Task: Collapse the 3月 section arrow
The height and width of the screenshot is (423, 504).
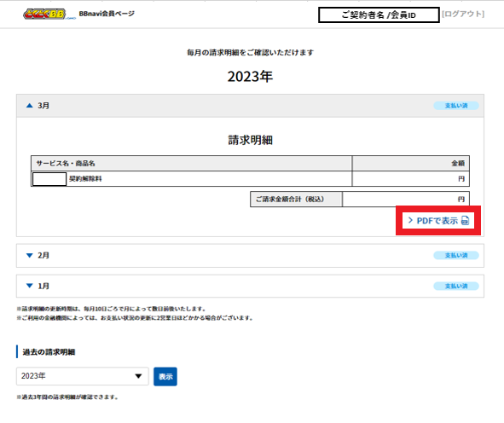Action: point(30,106)
